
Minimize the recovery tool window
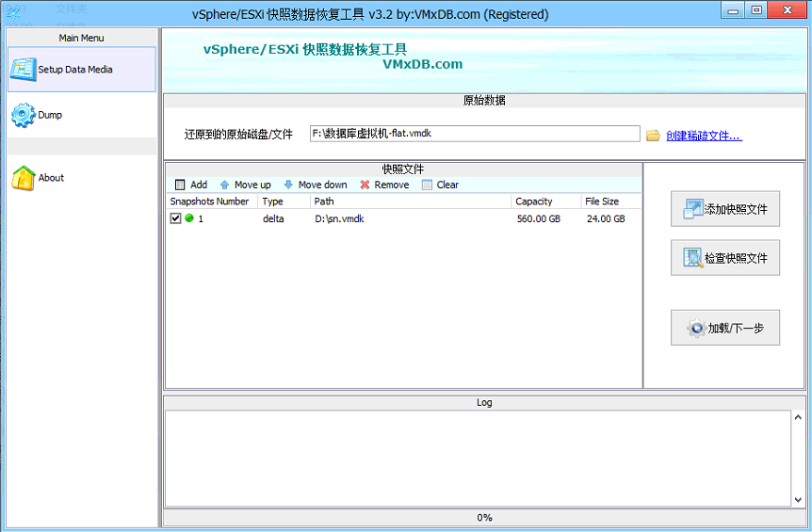click(733, 11)
